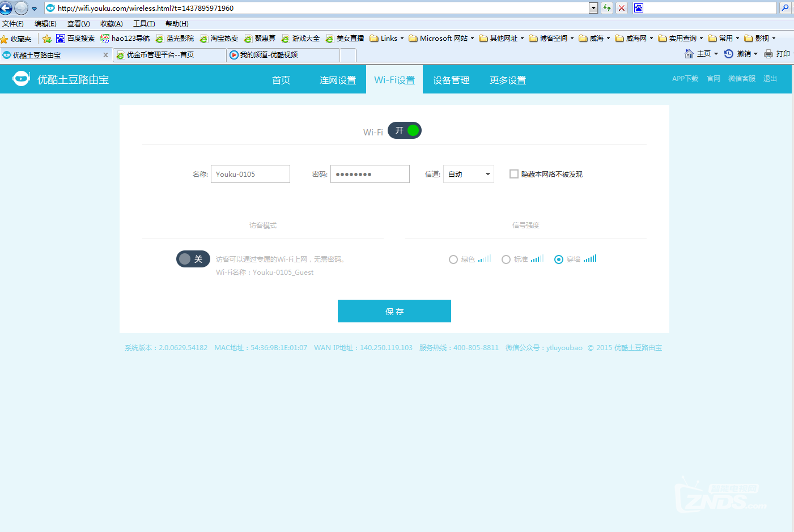Check 隐藏本网络不被发现 checkbox

pyautogui.click(x=514, y=174)
